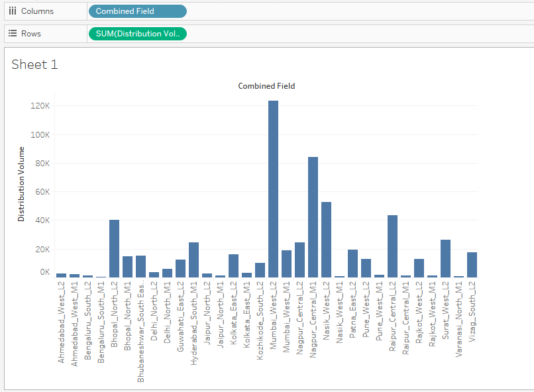Click the Bhopal_North_L2 axis label
534x392 pixels.
coord(114,314)
